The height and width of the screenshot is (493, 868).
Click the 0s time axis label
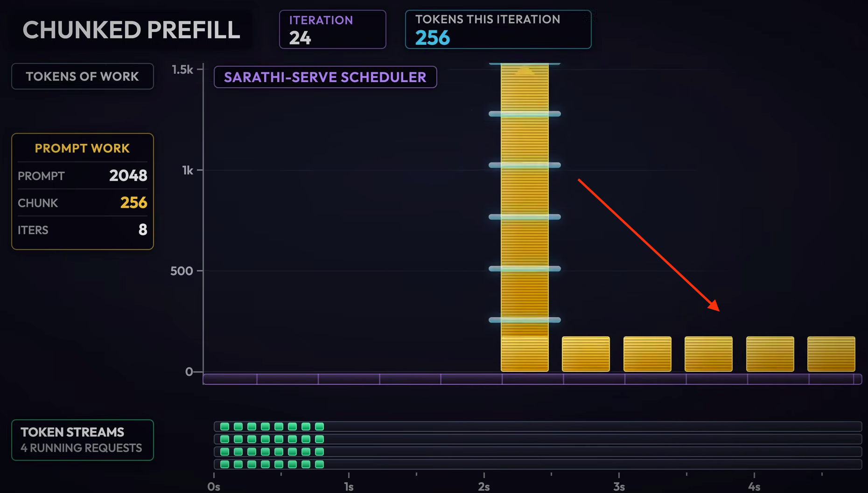[x=214, y=486]
